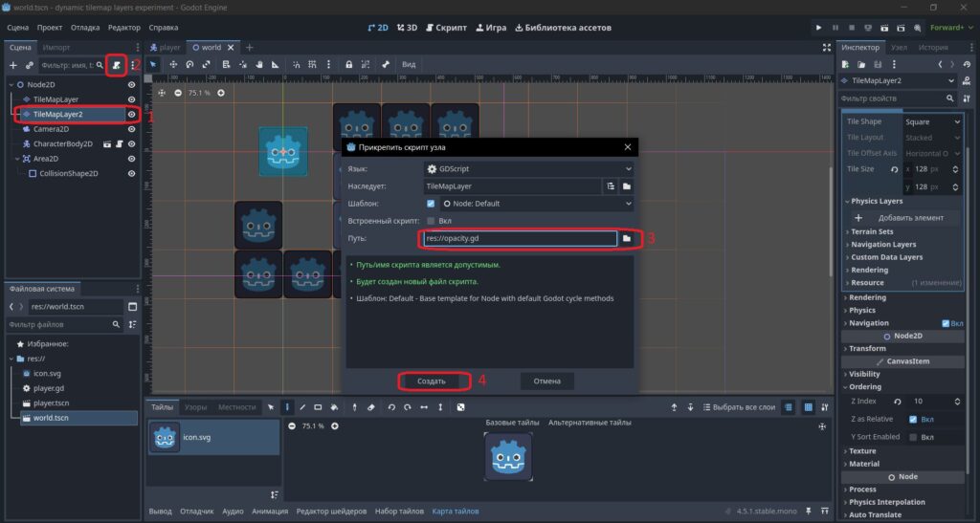This screenshot has width=980, height=523.
Task: Click the inspector history clock icon
Action: tap(967, 64)
